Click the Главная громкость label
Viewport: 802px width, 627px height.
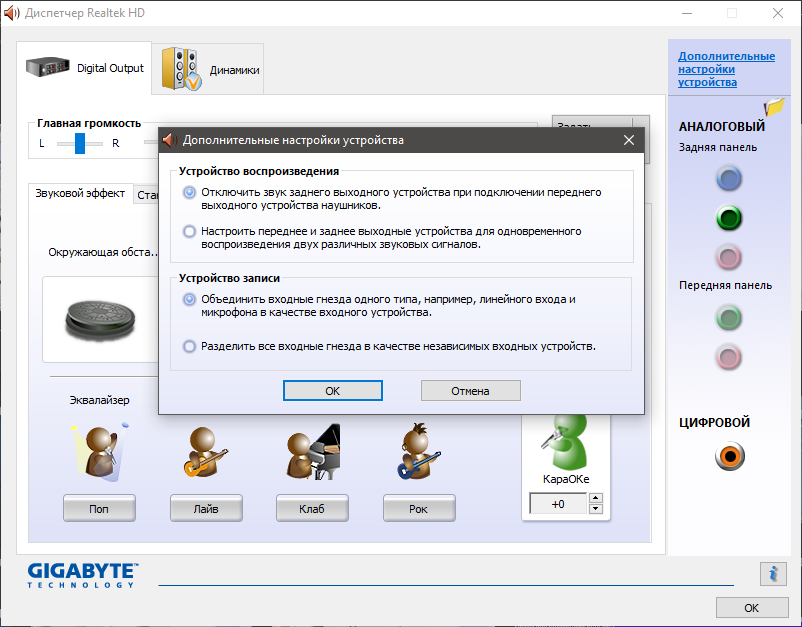point(89,123)
